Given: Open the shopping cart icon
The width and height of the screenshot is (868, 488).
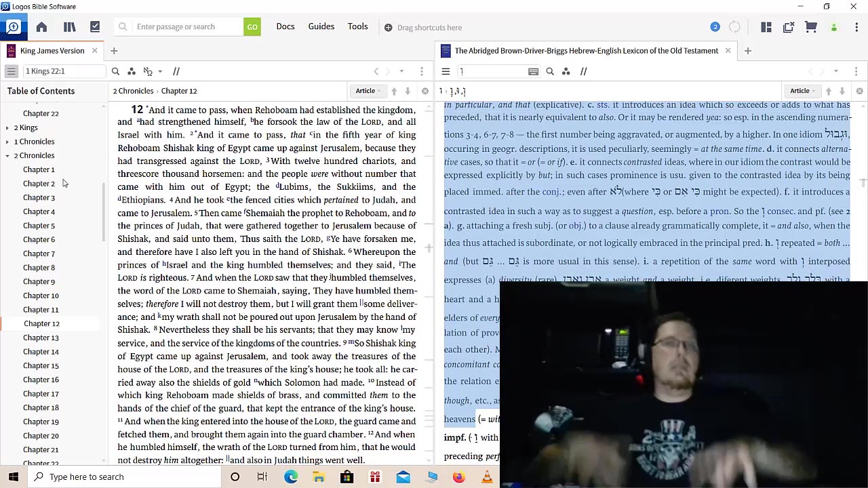Looking at the screenshot, I should coord(811,27).
